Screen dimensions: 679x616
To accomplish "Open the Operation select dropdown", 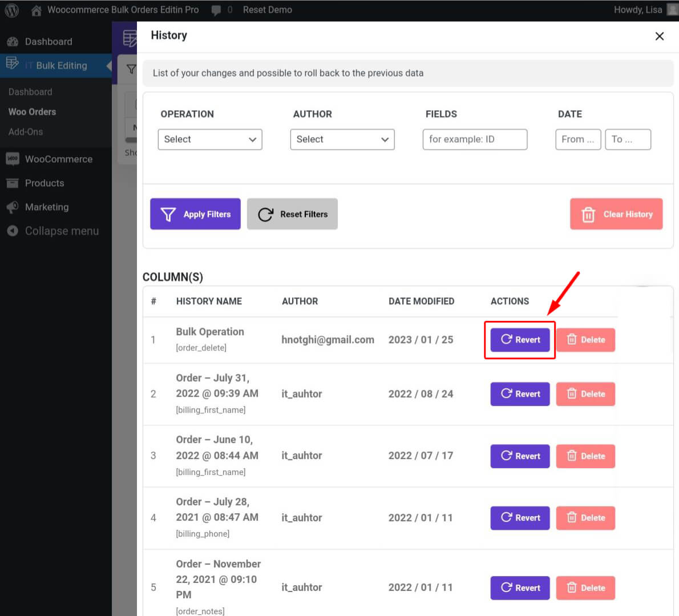I will point(210,139).
